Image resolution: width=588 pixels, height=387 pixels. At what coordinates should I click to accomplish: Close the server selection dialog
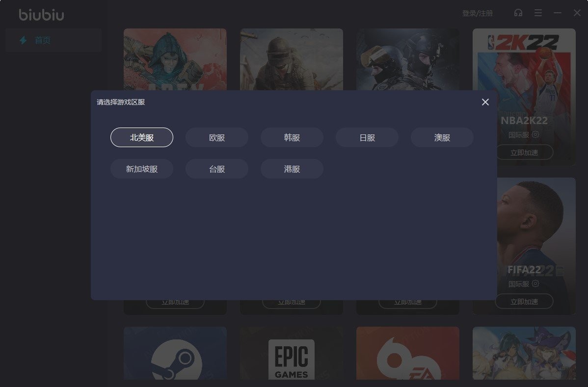pyautogui.click(x=485, y=102)
